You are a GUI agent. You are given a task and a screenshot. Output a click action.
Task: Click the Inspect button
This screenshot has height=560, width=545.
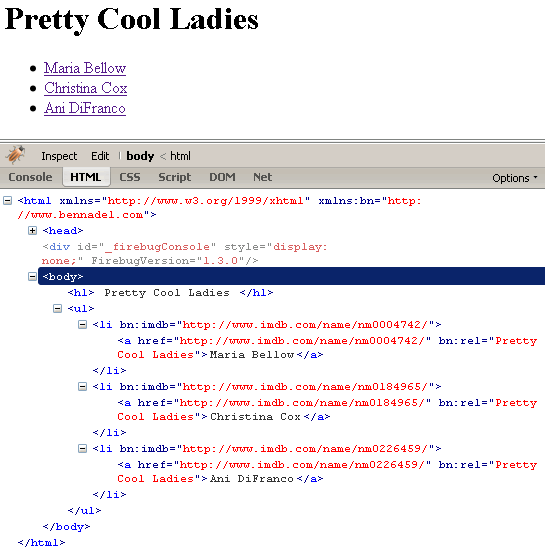(59, 156)
